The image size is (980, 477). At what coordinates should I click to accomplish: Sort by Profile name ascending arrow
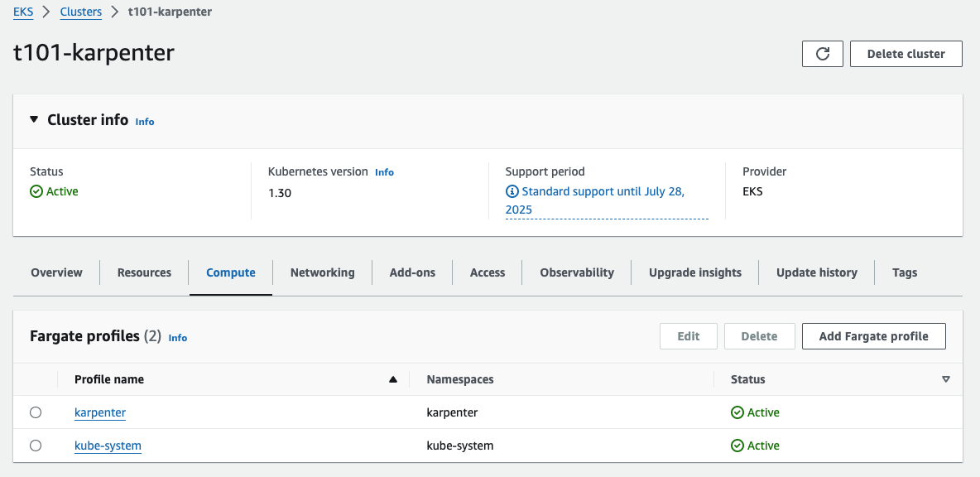(x=393, y=379)
